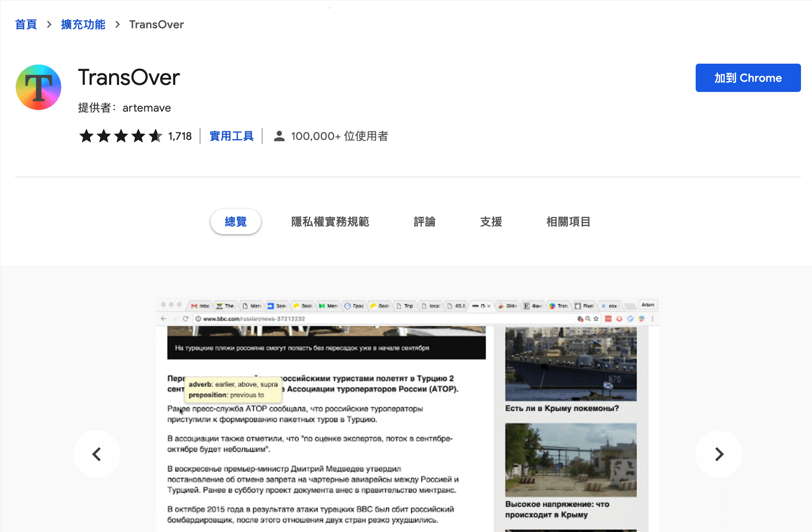The width and height of the screenshot is (812, 532).
Task: Click the five-star rating icons
Action: pos(120,136)
